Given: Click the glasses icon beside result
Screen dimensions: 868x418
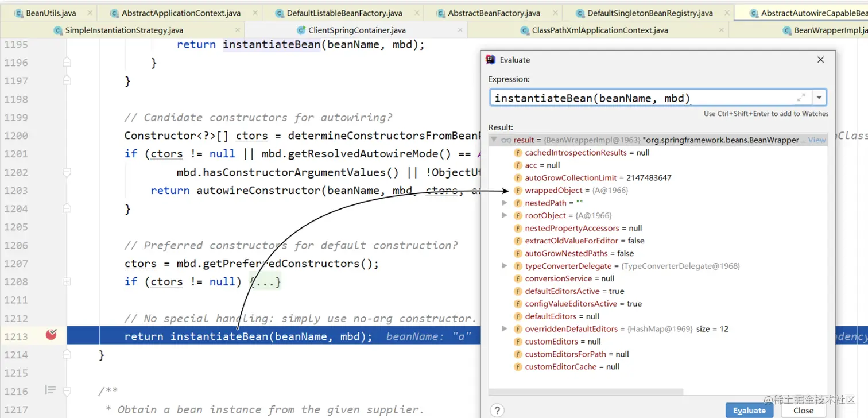Looking at the screenshot, I should [x=506, y=140].
